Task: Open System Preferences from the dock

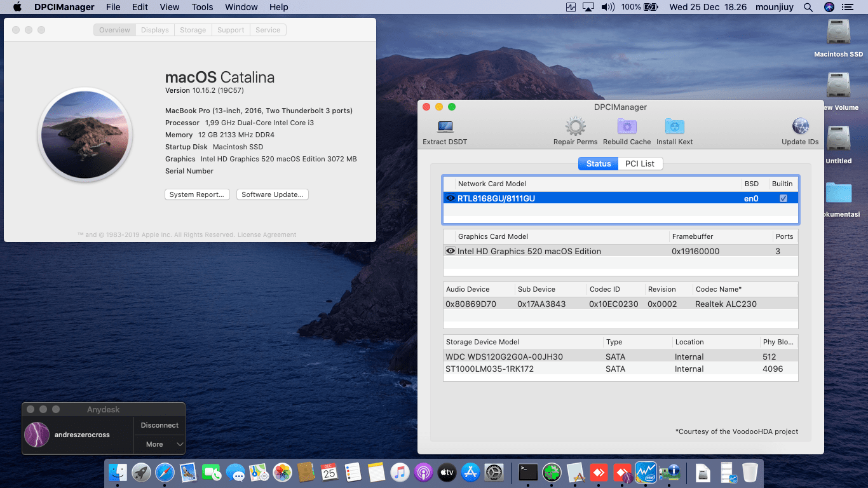Action: (x=494, y=472)
